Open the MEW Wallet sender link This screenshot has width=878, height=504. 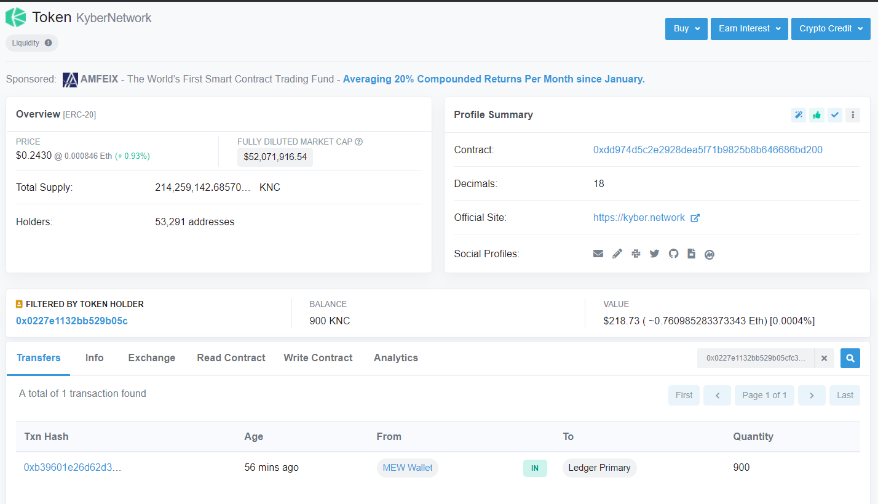point(407,468)
